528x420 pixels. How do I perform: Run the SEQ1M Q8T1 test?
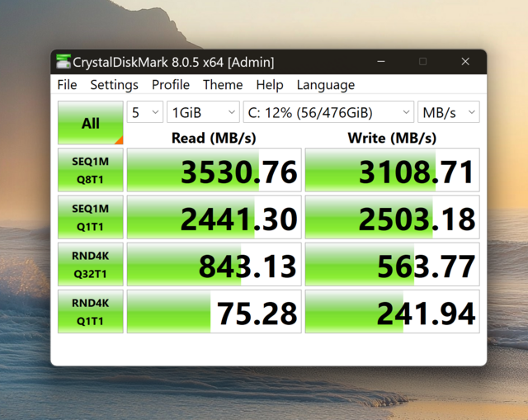click(x=90, y=171)
